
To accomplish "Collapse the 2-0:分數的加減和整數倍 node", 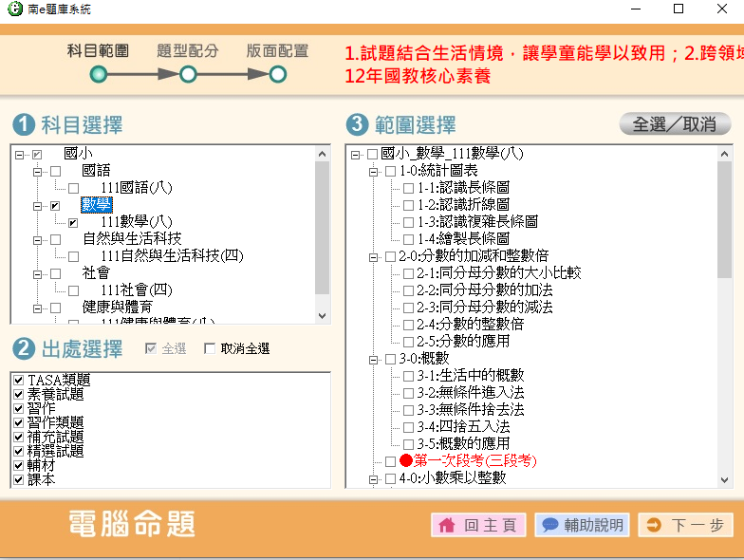I will coord(373,256).
